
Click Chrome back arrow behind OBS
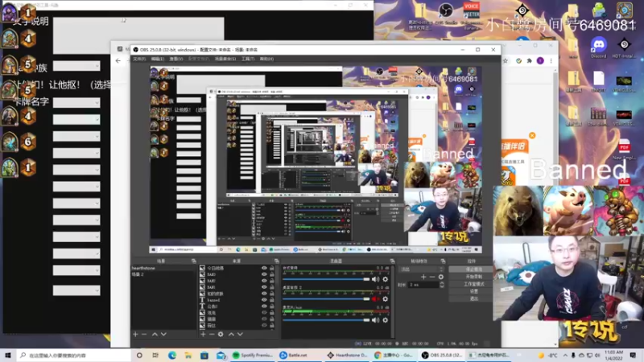[x=118, y=61]
